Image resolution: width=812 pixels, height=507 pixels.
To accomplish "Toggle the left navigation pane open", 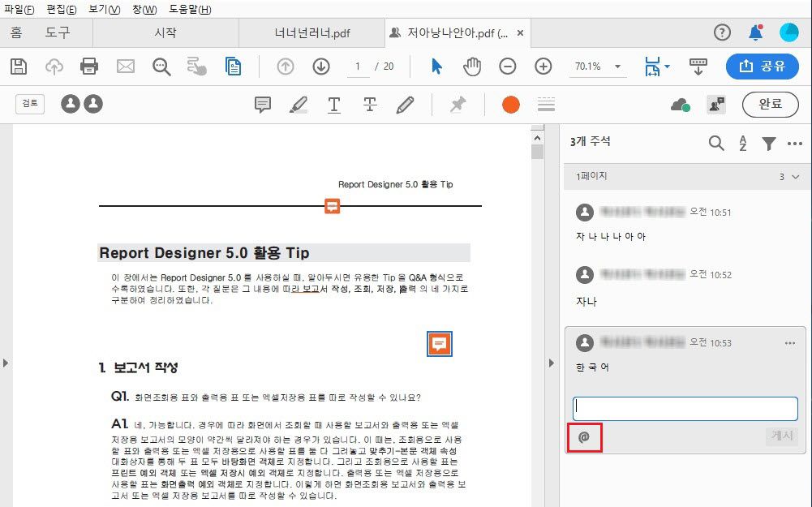I will click(x=7, y=363).
